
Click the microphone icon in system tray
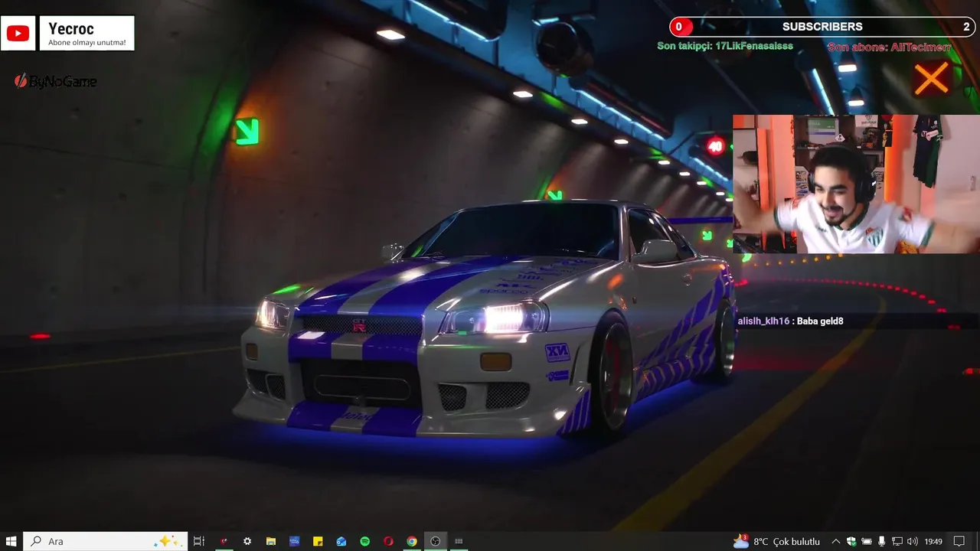pos(882,541)
